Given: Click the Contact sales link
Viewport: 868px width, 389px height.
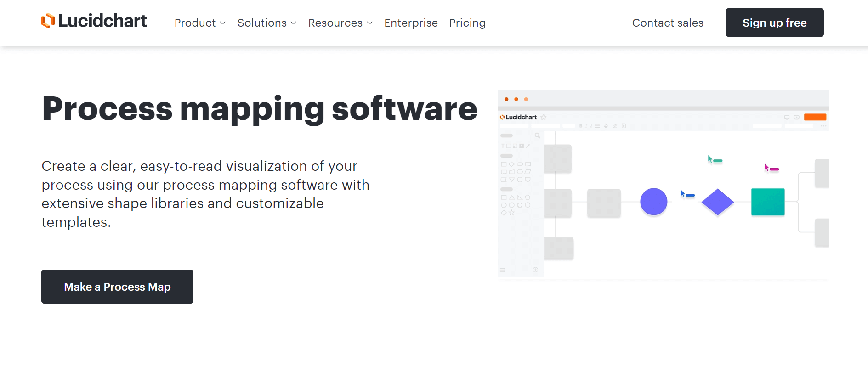Looking at the screenshot, I should pos(668,23).
